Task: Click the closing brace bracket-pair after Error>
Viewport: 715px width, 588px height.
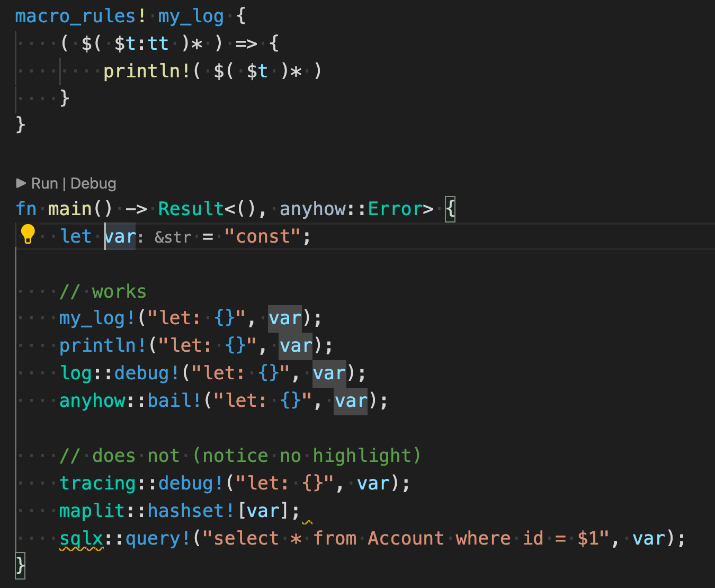Action: [451, 209]
